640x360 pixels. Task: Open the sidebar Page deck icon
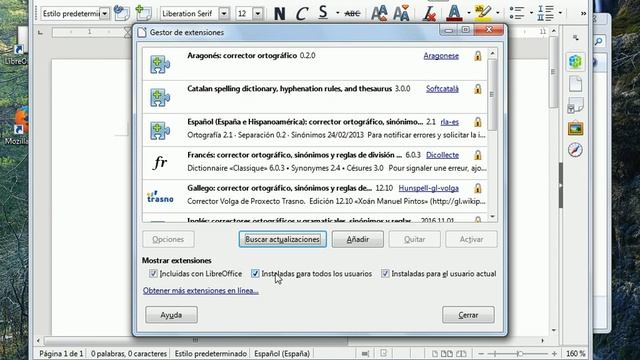[576, 84]
